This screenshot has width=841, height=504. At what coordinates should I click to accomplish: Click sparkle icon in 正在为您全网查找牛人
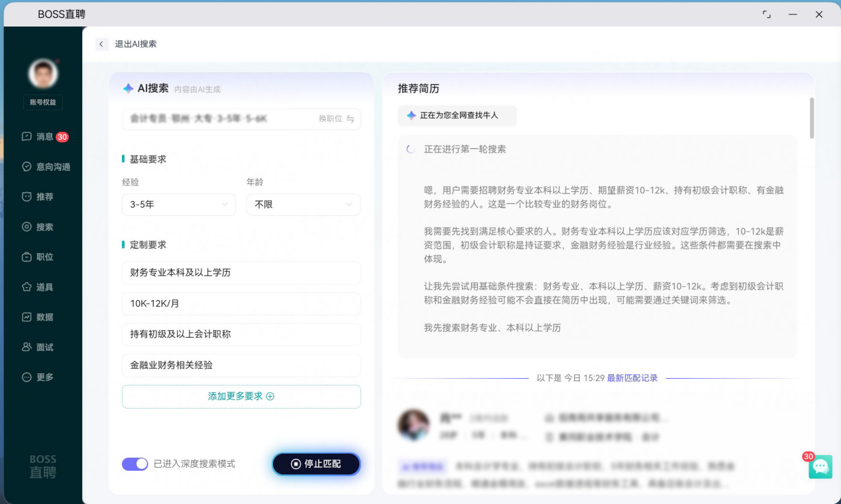click(x=411, y=115)
